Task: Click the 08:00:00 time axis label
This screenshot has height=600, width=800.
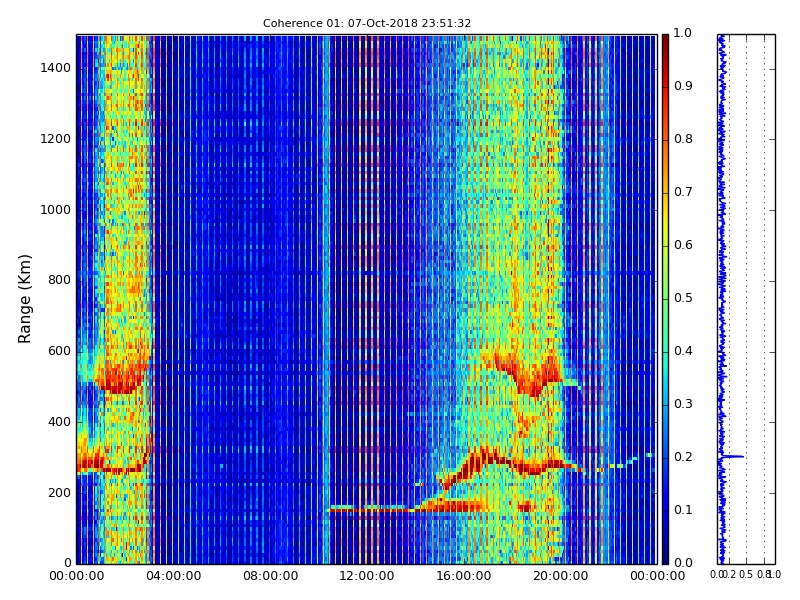Action: [x=270, y=576]
